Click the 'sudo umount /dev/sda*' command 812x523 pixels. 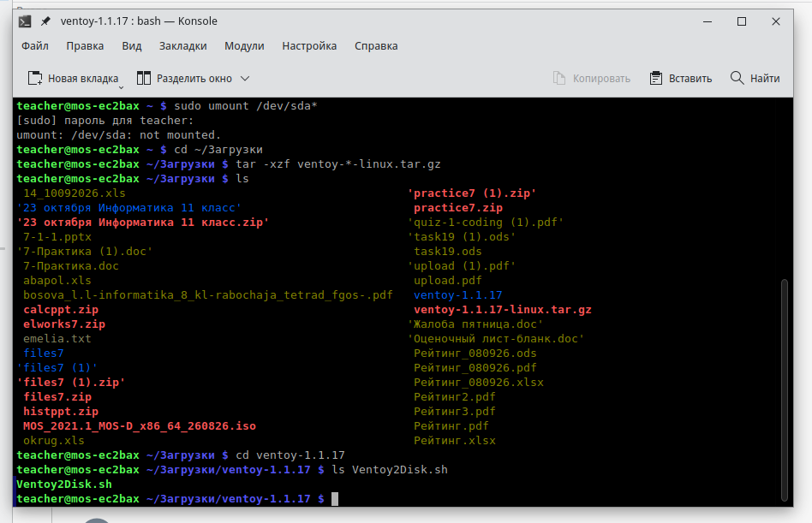pos(246,106)
